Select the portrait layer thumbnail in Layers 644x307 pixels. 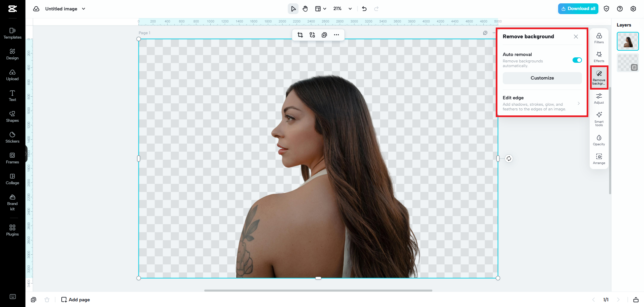pos(628,41)
